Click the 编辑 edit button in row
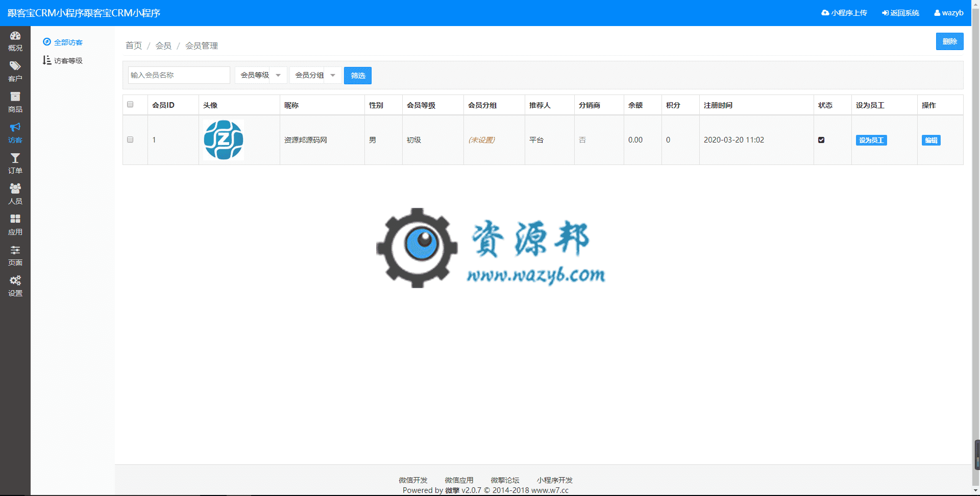The width and height of the screenshot is (980, 496). (x=931, y=140)
